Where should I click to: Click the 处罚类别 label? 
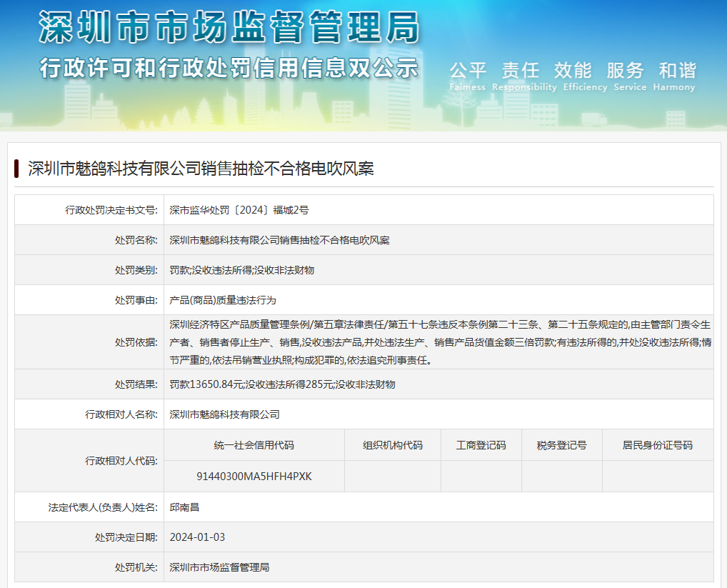136,270
